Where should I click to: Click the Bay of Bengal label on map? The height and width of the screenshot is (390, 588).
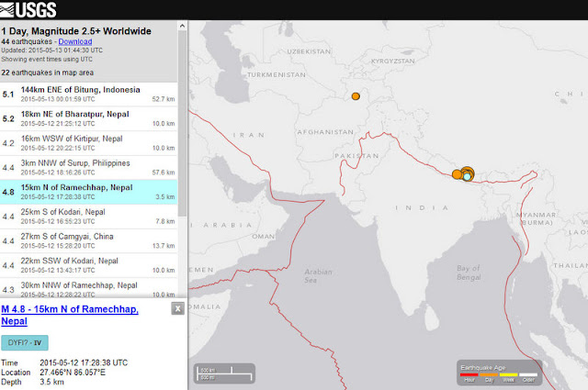469,273
